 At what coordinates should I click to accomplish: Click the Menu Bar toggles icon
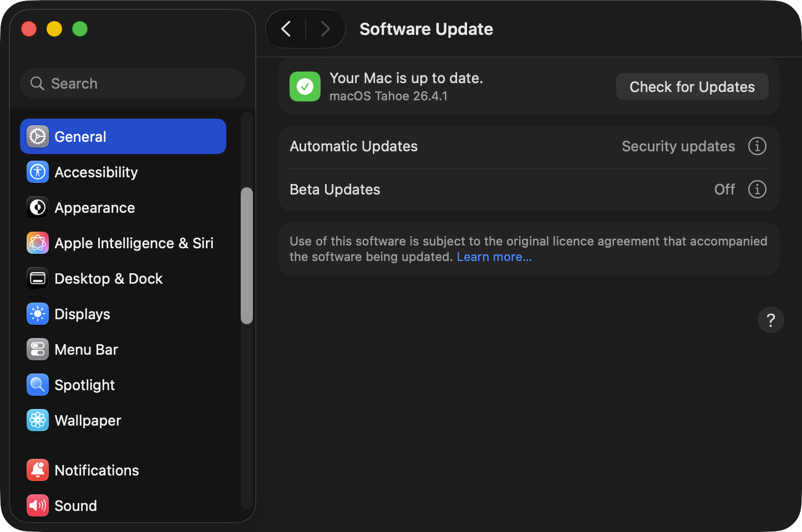pyautogui.click(x=38, y=349)
